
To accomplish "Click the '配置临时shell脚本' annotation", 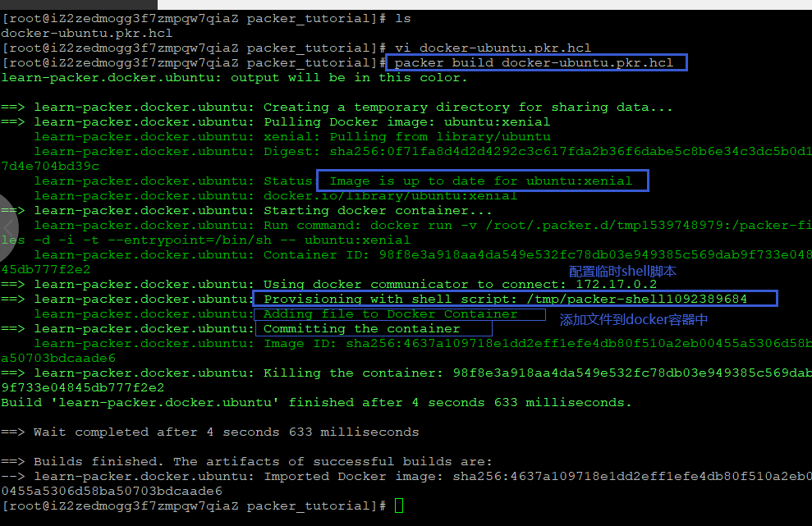I will click(x=622, y=271).
